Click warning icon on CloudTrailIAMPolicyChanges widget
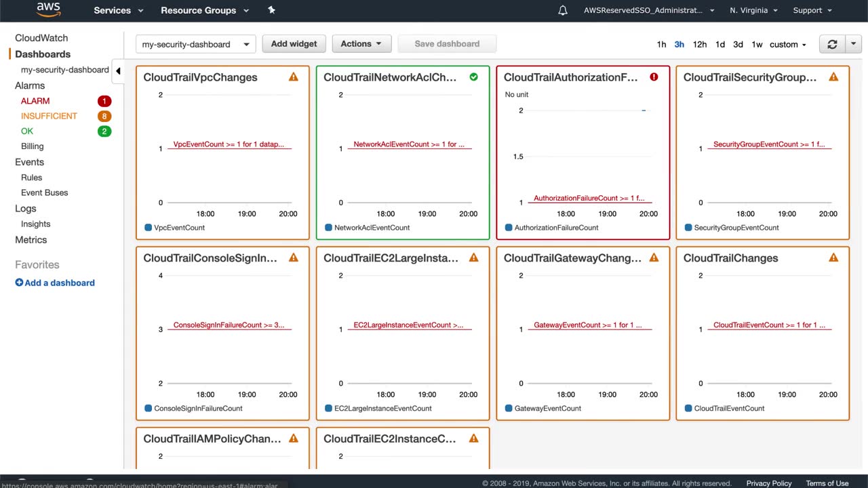Viewport: 868px width, 488px height. click(x=294, y=439)
